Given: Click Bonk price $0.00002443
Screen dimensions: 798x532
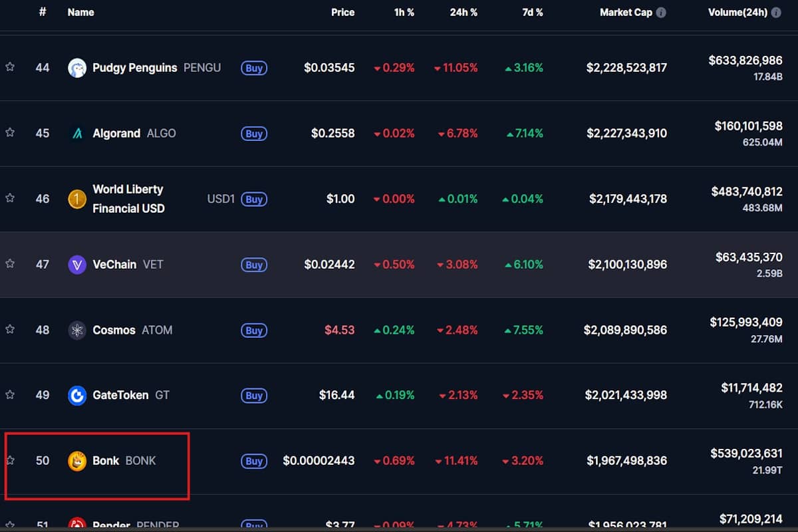Looking at the screenshot, I should click(319, 461).
